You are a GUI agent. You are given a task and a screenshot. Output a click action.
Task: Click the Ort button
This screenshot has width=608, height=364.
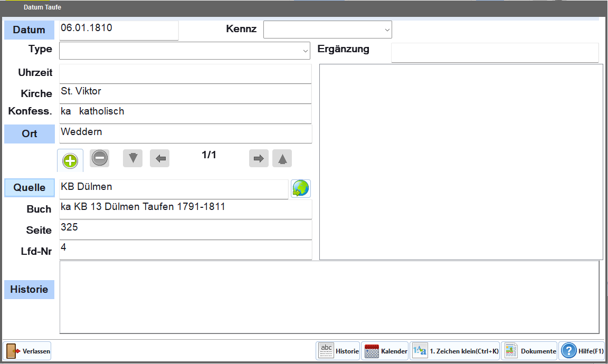(30, 134)
